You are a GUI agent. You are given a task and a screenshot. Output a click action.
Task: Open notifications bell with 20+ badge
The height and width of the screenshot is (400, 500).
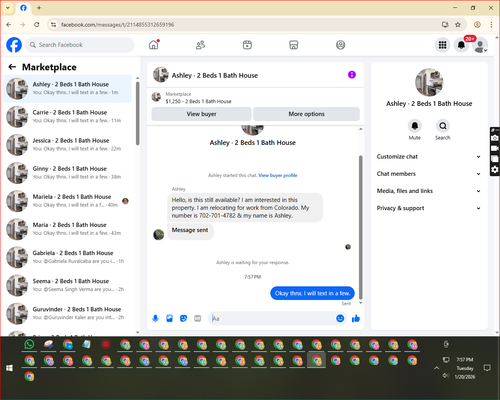pyautogui.click(x=461, y=45)
